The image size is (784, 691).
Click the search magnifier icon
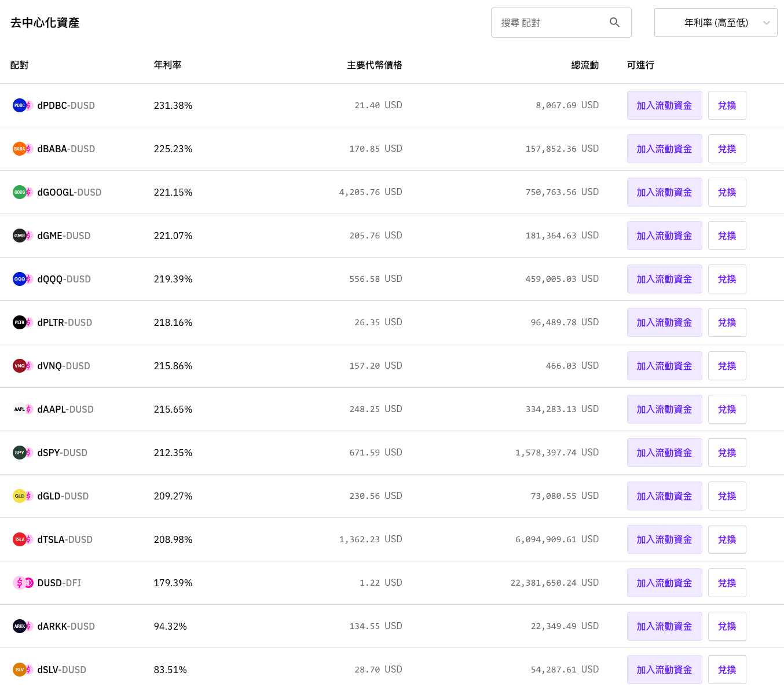(x=614, y=23)
